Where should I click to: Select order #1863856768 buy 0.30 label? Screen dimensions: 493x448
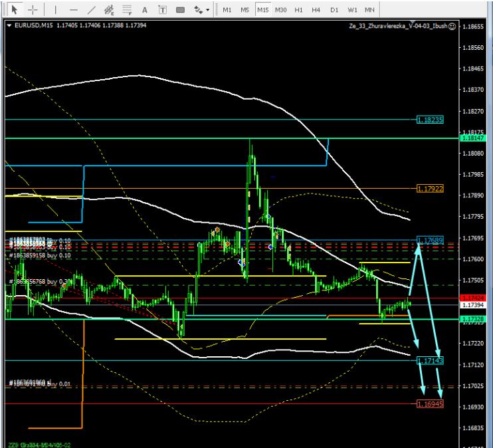(x=40, y=282)
